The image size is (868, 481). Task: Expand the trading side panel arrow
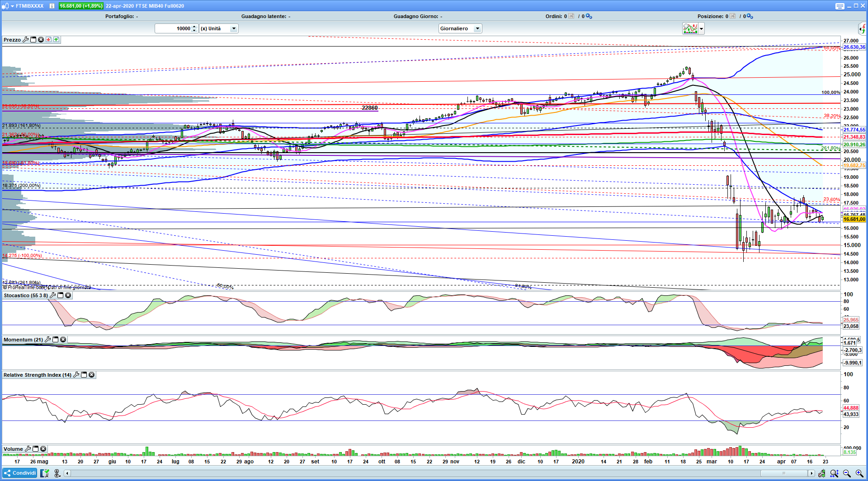862,29
